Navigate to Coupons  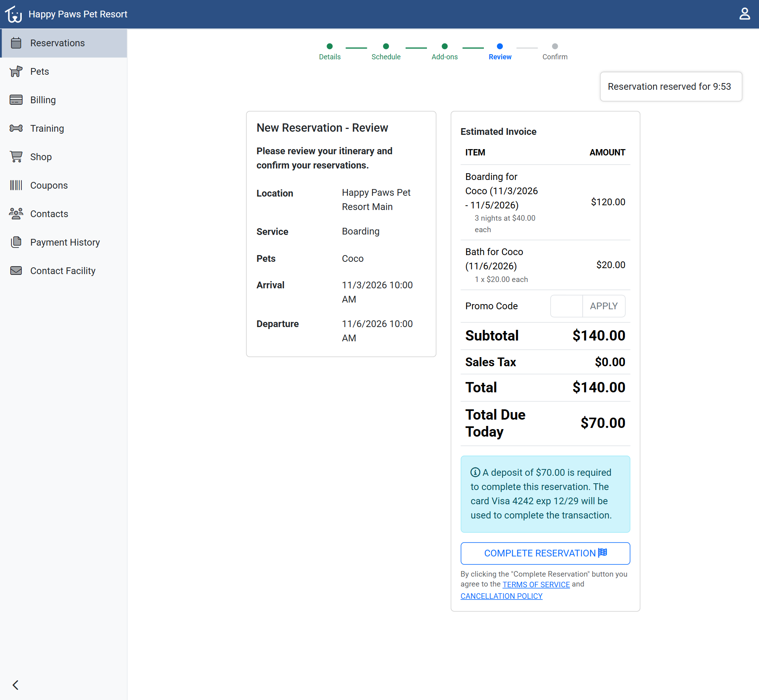[x=64, y=185]
